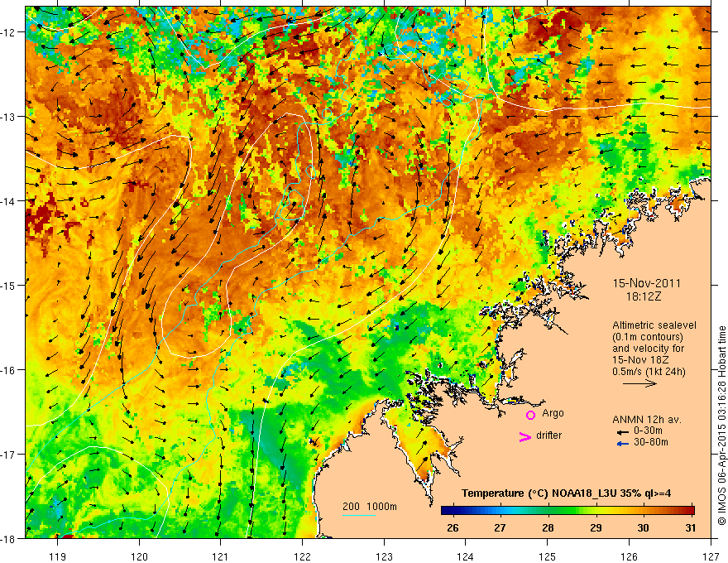Click the 'Temperature (°C) NOAA18_L3U 35% ql>=4' title
Viewport: 728px width, 563px height.
[566, 493]
